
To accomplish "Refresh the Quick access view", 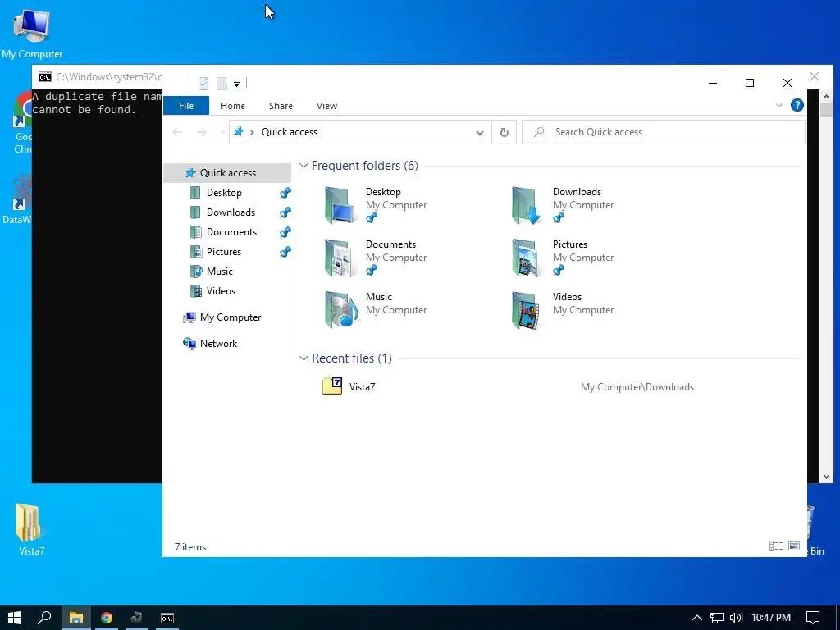I will click(x=504, y=132).
